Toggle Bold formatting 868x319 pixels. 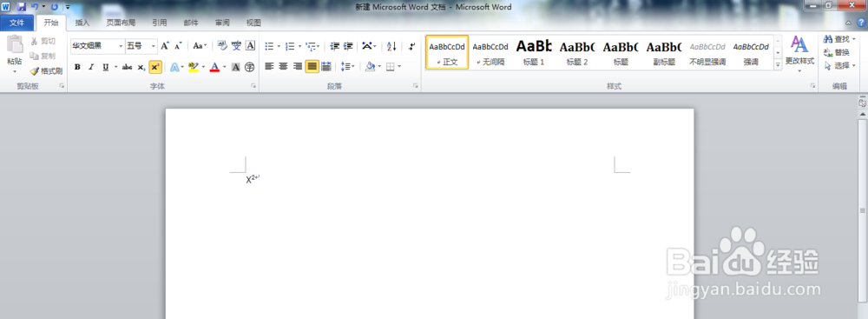point(77,67)
